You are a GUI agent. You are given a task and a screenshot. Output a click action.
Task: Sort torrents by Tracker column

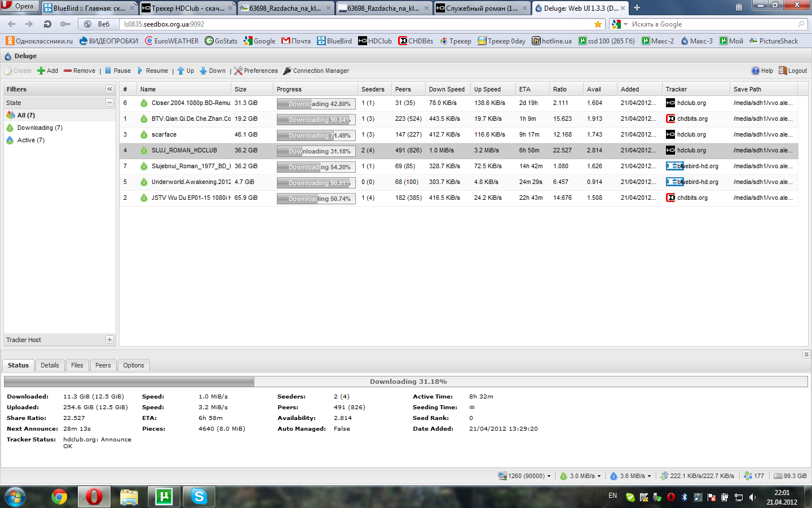[696, 89]
